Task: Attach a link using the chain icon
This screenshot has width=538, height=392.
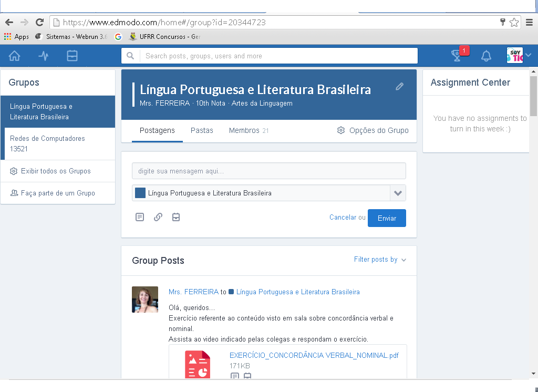Action: 158,217
